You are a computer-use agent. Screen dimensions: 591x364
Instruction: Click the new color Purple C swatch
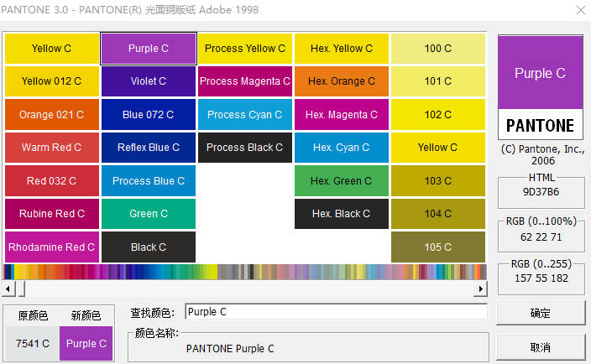click(86, 343)
